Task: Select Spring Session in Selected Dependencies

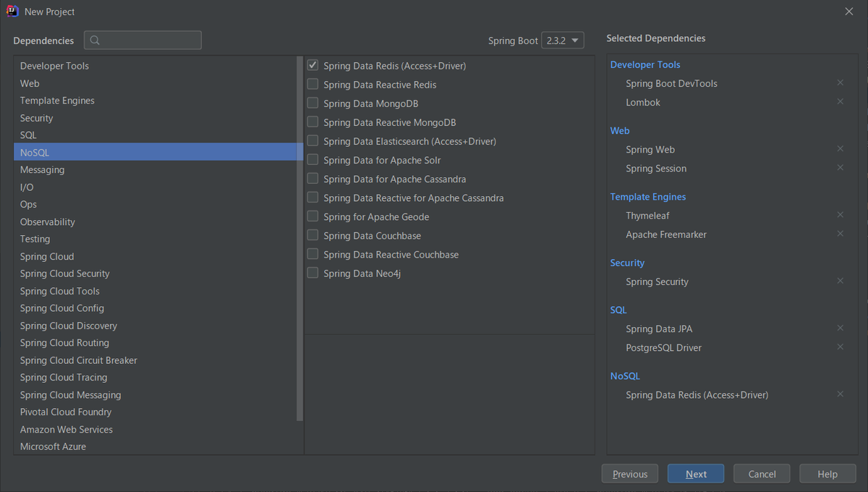Action: tap(656, 169)
